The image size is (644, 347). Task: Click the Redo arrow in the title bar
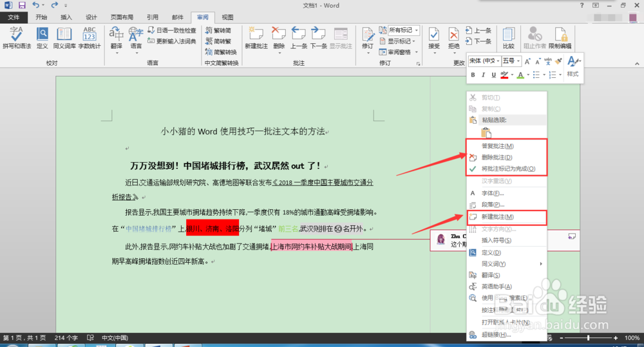pos(54,5)
